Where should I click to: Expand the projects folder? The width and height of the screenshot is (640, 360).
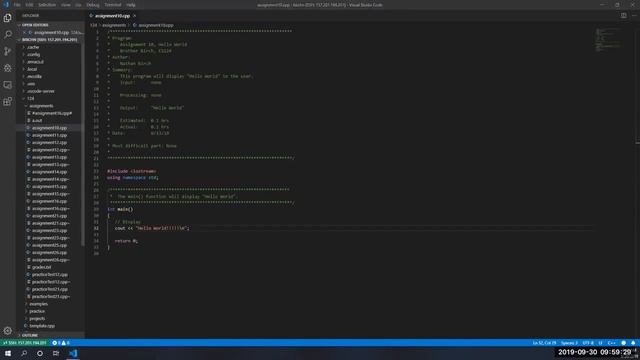37,318
